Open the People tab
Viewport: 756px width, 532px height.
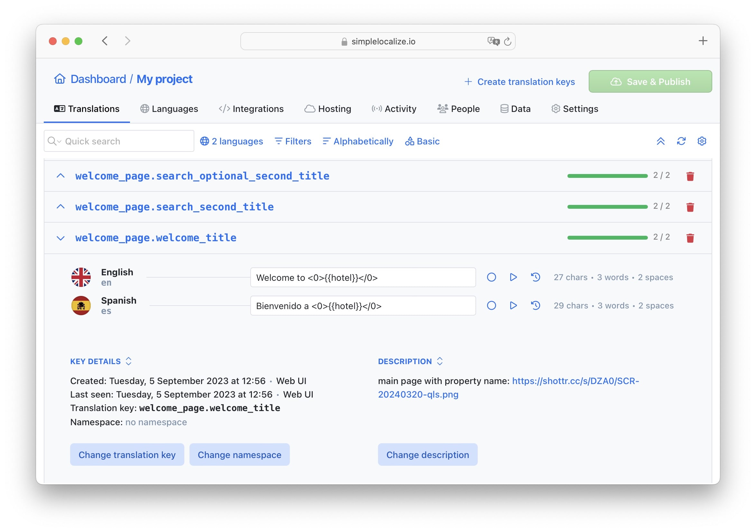[458, 109]
